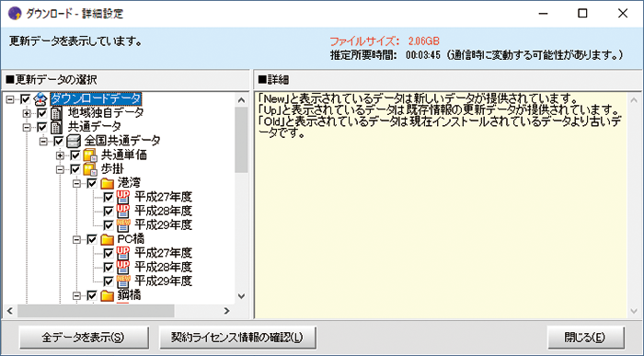Click detail pane scrollbar up arrow
Viewport: 644px width, 356px height.
(x=634, y=99)
